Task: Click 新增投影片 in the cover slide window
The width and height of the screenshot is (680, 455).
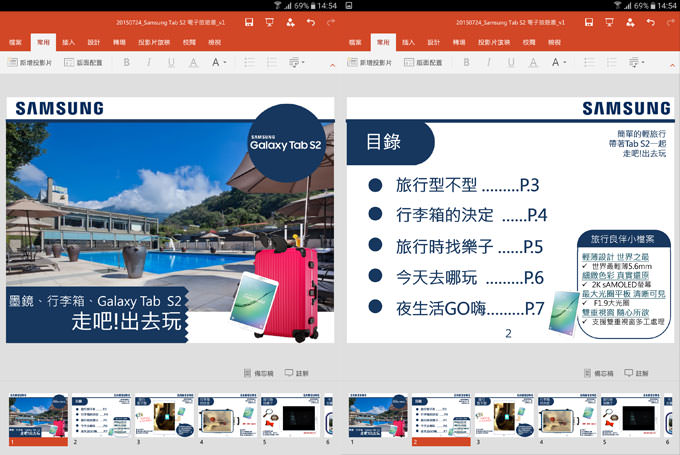Action: (x=30, y=62)
